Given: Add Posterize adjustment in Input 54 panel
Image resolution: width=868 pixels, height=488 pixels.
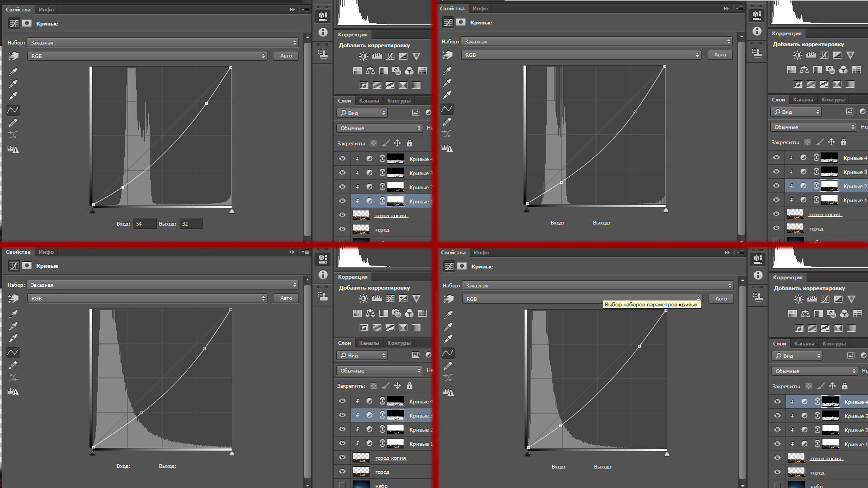Looking at the screenshot, I should pos(377,85).
